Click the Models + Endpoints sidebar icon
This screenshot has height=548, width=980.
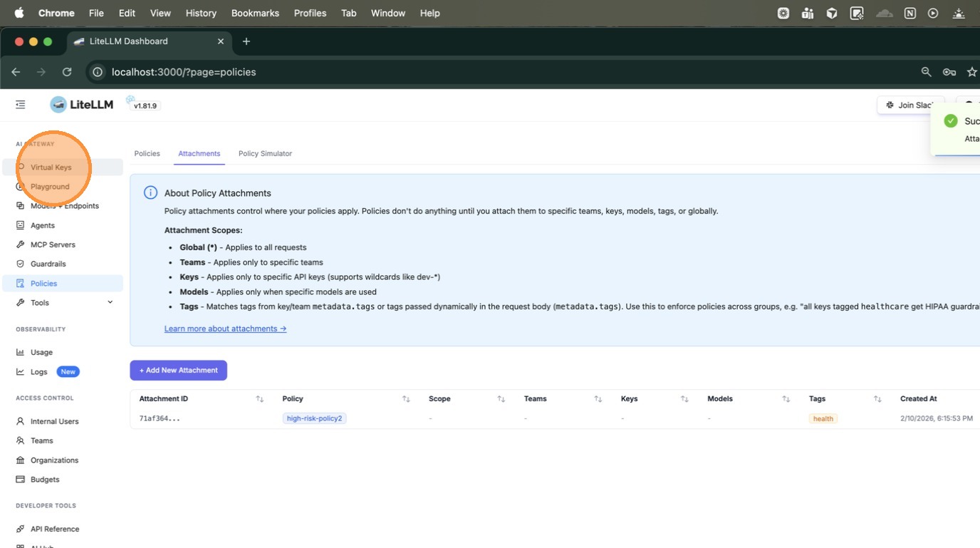pyautogui.click(x=21, y=206)
